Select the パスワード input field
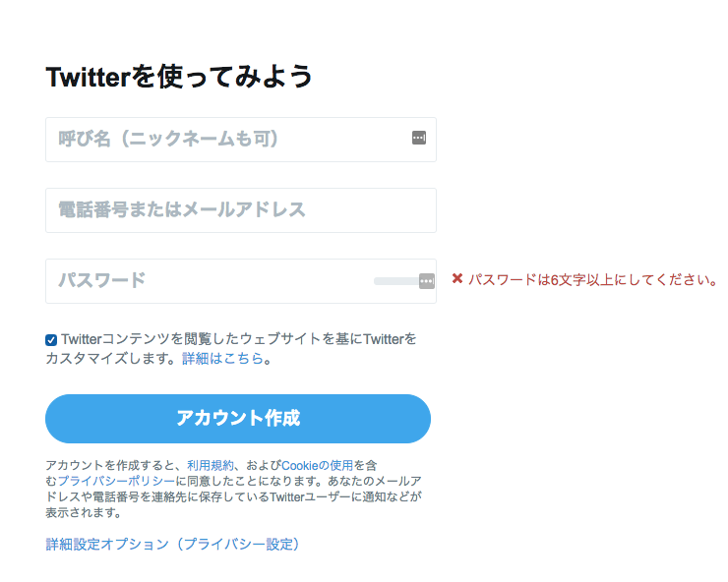 207,281
